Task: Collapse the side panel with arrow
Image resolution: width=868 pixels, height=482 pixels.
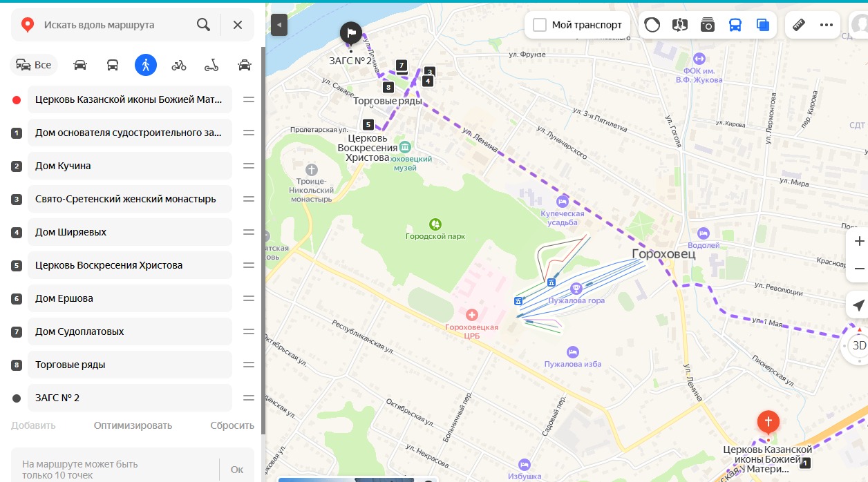Action: pyautogui.click(x=279, y=25)
